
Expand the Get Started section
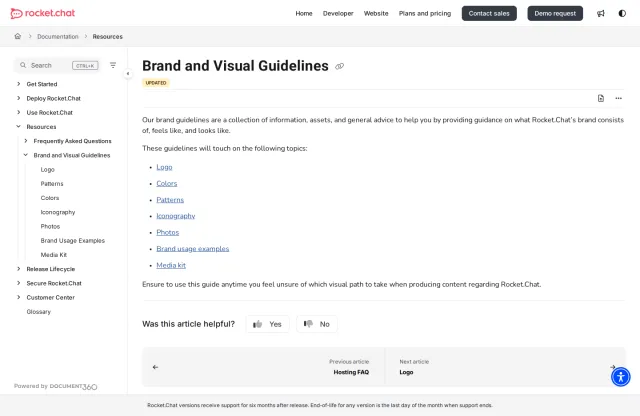(x=18, y=84)
